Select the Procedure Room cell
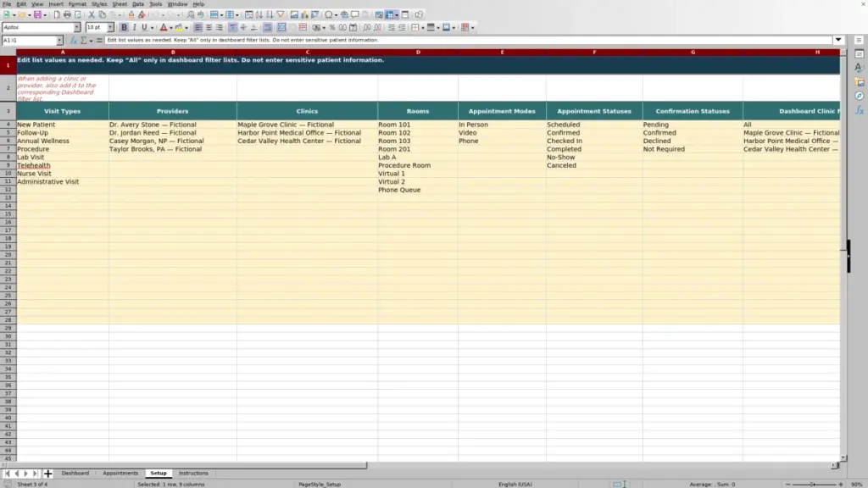The height and width of the screenshot is (488, 868). pos(418,165)
